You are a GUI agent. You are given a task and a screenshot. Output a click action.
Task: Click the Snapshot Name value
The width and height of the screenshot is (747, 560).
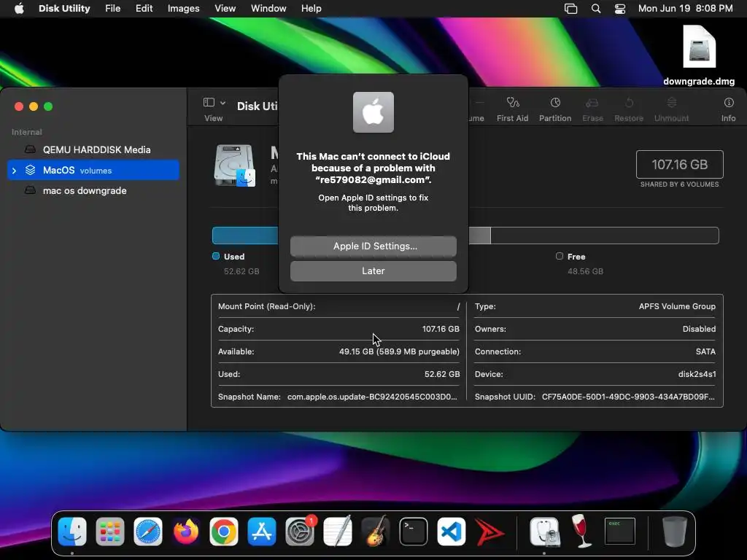pyautogui.click(x=372, y=397)
